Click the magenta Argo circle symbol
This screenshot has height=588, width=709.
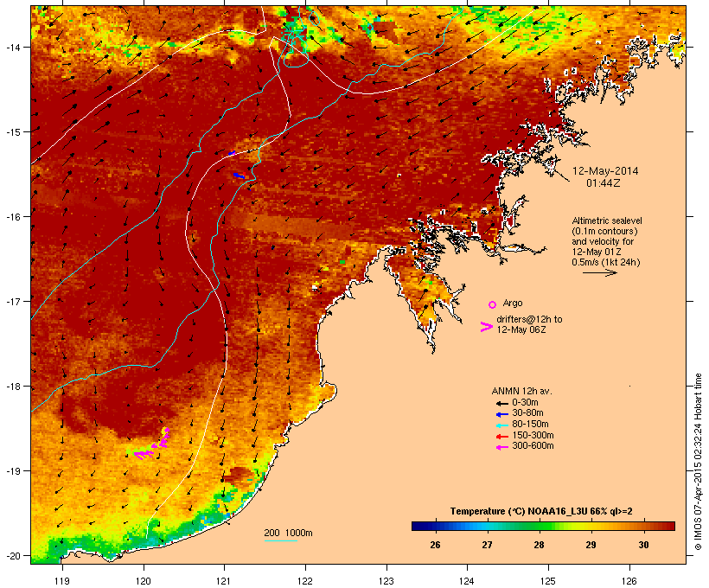[x=492, y=305]
